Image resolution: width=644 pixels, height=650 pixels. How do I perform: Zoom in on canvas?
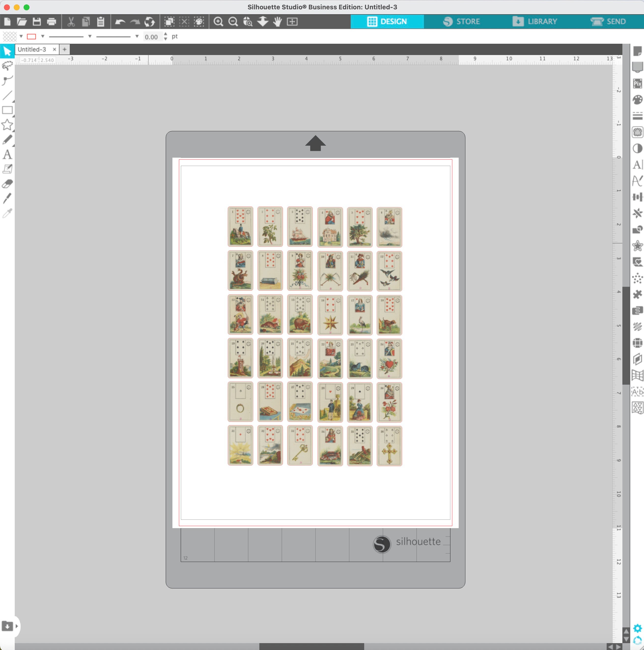[x=218, y=22]
